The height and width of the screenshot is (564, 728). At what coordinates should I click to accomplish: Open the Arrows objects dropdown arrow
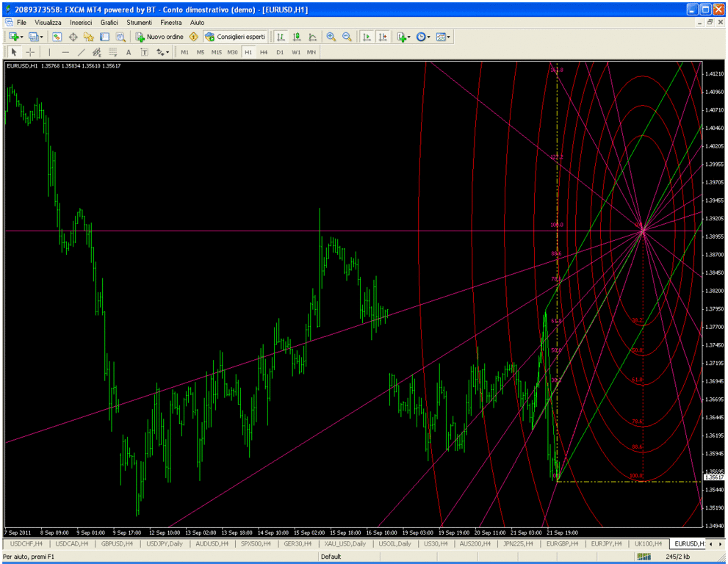click(167, 52)
